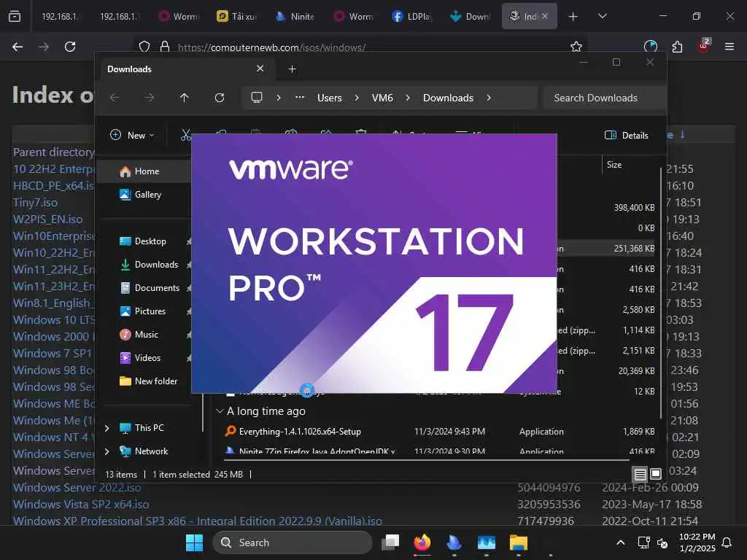Collapse the 'A long time ago' group
The width and height of the screenshot is (747, 560).
220,411
